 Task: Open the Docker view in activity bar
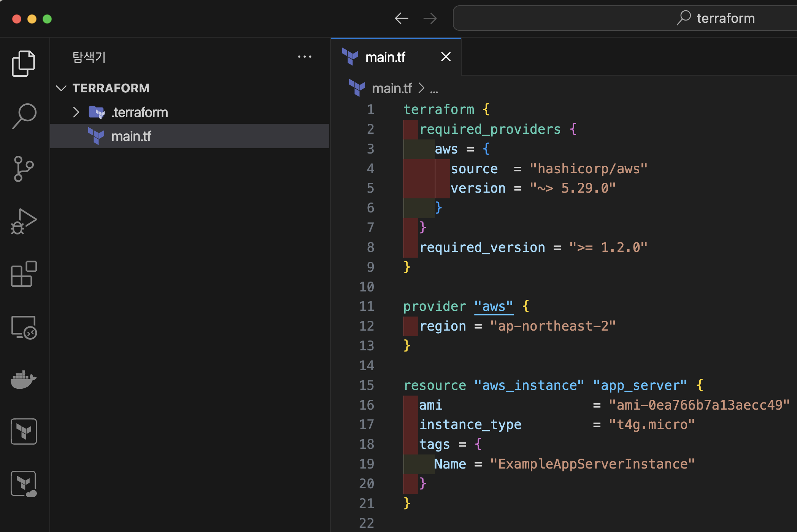coord(24,379)
